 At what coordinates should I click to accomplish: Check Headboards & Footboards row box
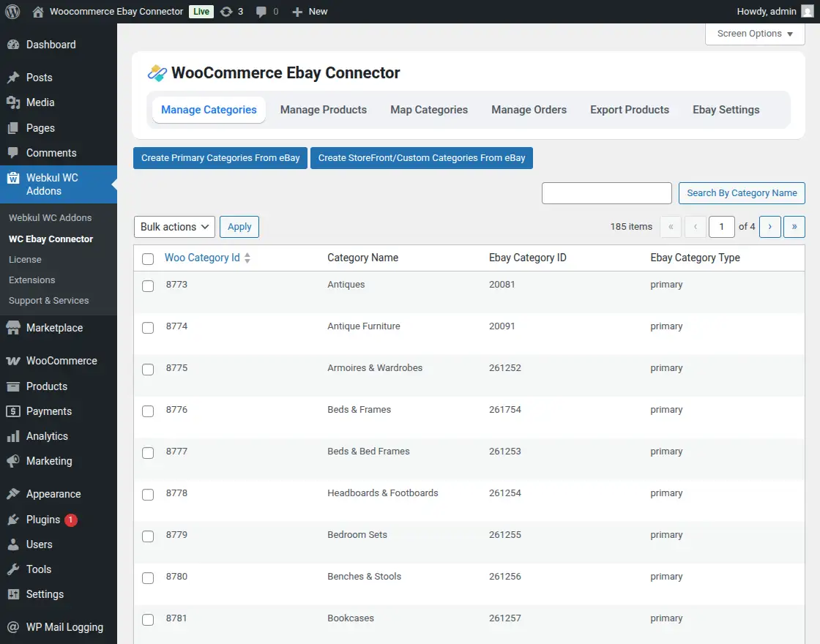click(x=148, y=495)
